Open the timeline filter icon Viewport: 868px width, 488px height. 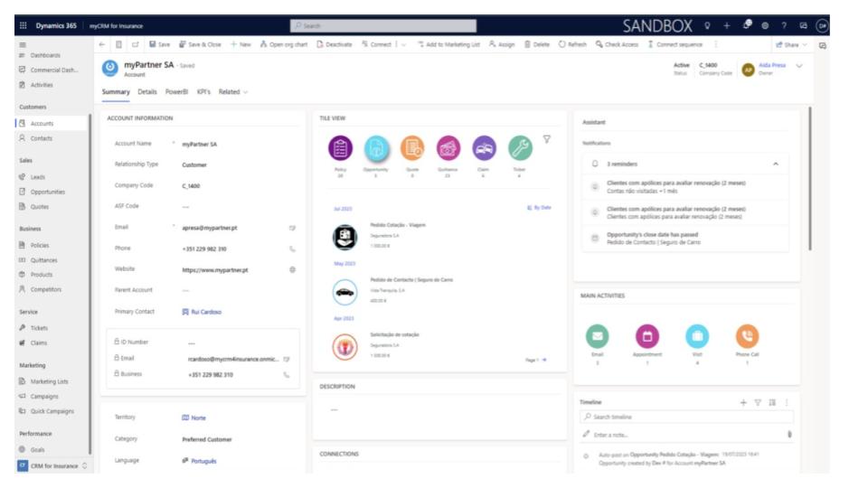[758, 402]
